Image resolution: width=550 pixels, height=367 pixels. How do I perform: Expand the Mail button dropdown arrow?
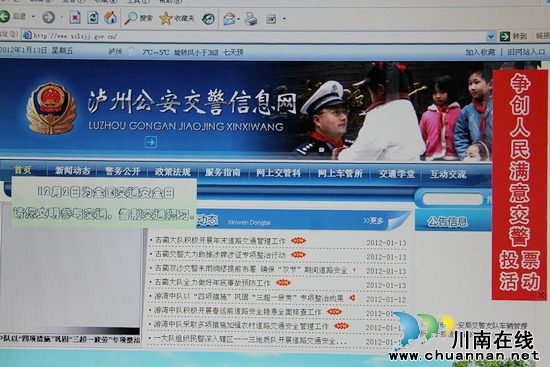coord(239,19)
